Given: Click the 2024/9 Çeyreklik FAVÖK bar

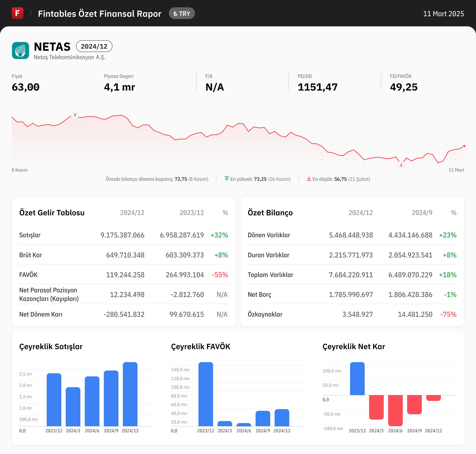Looking at the screenshot, I should click(263, 419).
